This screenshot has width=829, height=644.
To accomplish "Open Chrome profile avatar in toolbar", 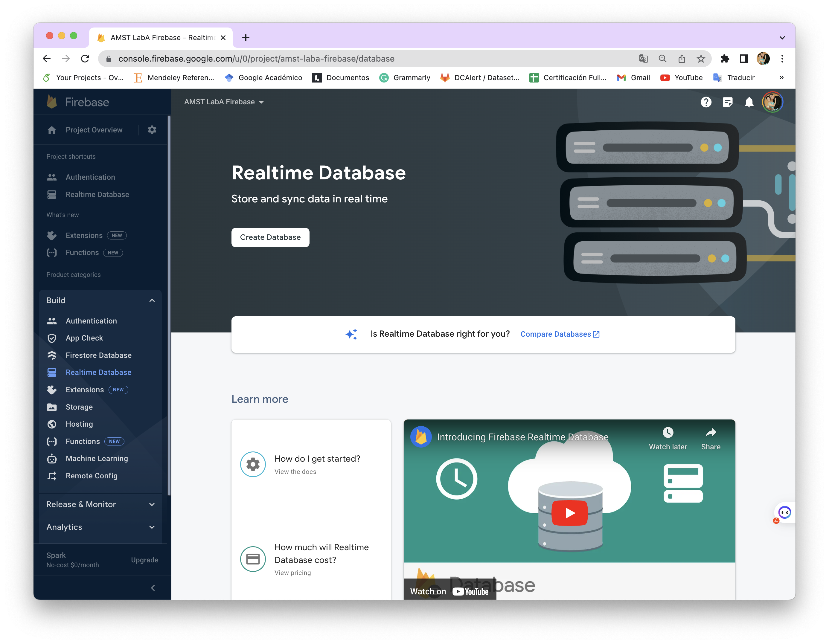I will pos(763,58).
